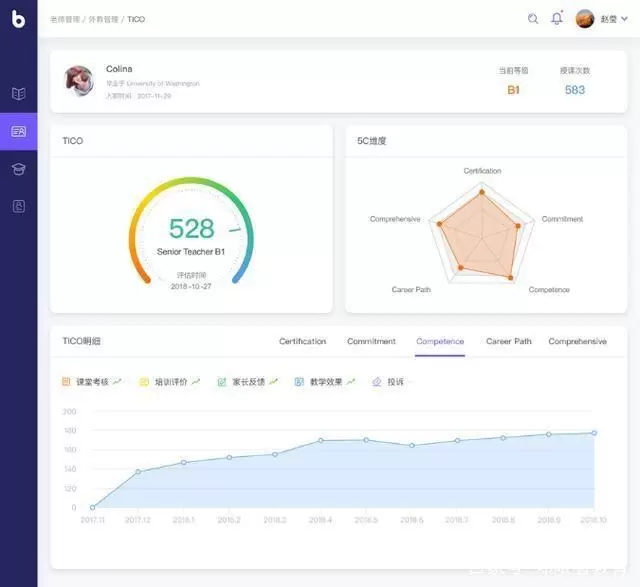This screenshot has width=640, height=587.
Task: Open the Comprehensive tab
Action: point(577,342)
